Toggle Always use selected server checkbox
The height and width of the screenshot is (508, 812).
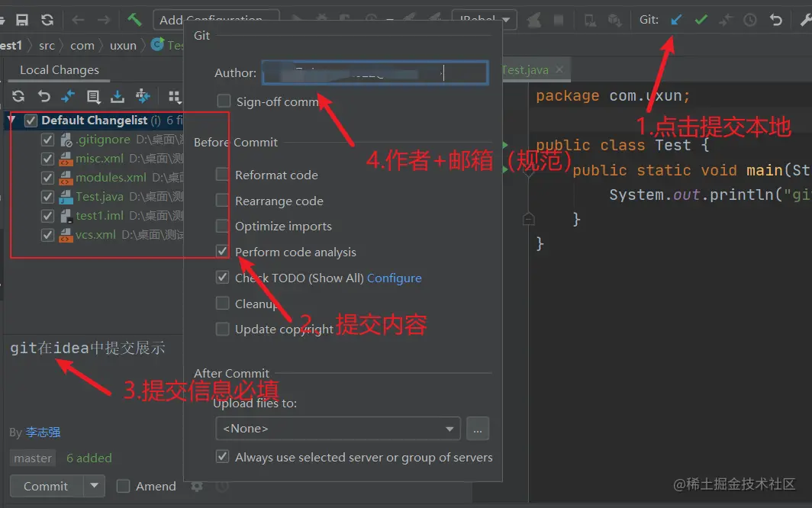[222, 457]
